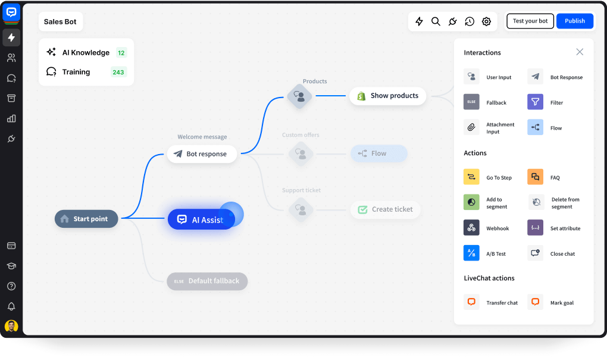Click Test your bot
Image resolution: width=607 pixels, height=364 pixels.
click(x=530, y=21)
